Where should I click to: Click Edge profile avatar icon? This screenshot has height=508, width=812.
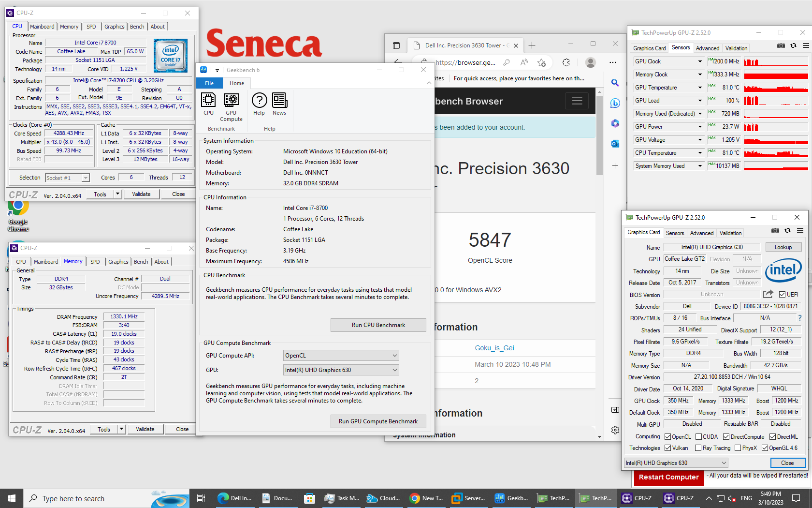590,62
